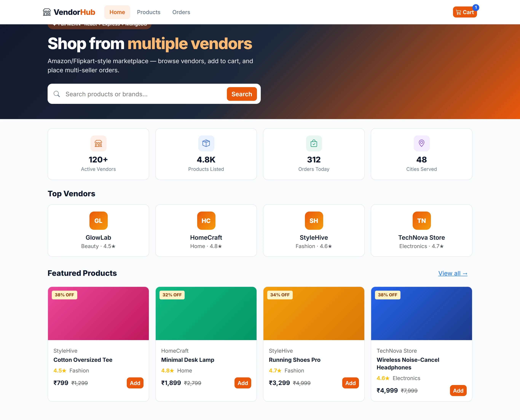
Task: Open the Cart button
Action: 465,12
